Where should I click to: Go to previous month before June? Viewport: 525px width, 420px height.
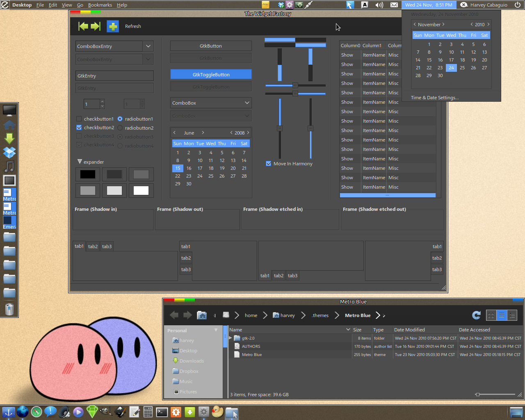click(175, 133)
